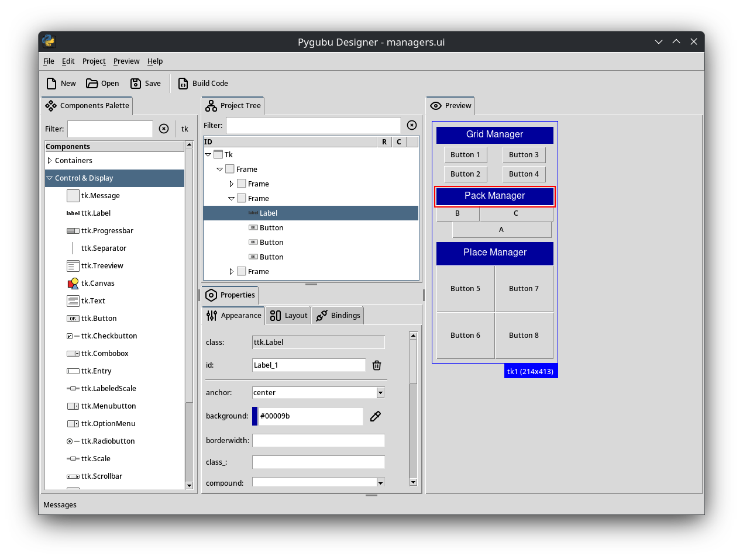Click the Save floppy icon in toolbar

pyautogui.click(x=136, y=84)
